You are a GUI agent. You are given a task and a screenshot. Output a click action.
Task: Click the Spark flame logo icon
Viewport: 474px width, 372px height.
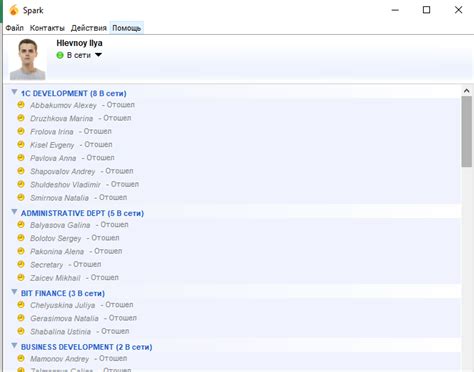click(14, 10)
